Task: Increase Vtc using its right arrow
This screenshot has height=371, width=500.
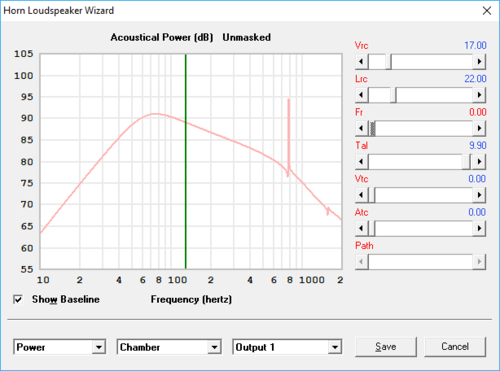Action: point(479,195)
